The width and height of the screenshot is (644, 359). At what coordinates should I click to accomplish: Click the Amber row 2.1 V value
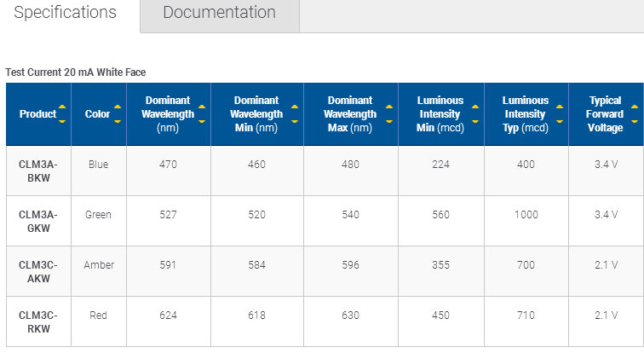[606, 265]
